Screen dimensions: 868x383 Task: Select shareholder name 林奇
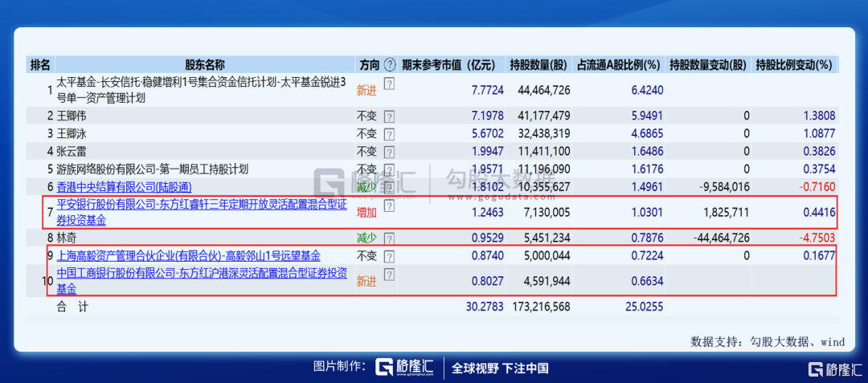[x=67, y=238]
